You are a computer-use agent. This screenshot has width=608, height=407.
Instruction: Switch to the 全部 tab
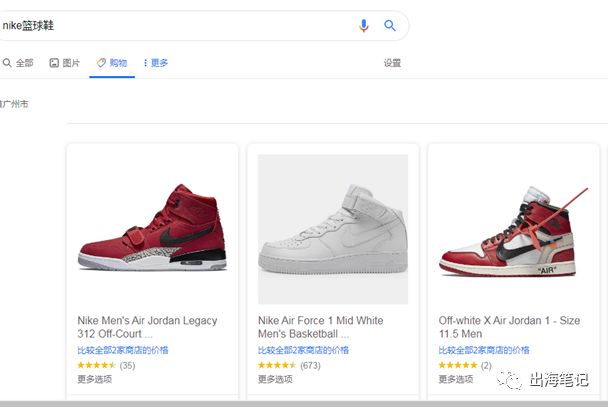[x=18, y=63]
